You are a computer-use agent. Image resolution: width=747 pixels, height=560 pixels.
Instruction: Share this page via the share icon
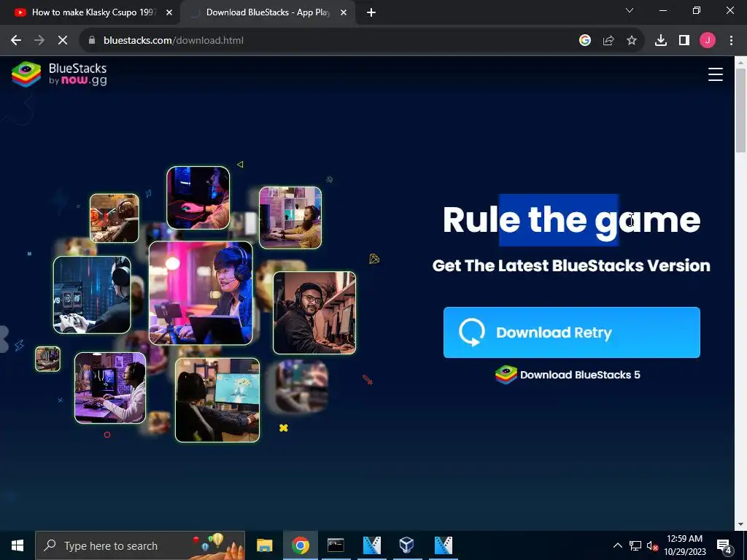point(608,41)
